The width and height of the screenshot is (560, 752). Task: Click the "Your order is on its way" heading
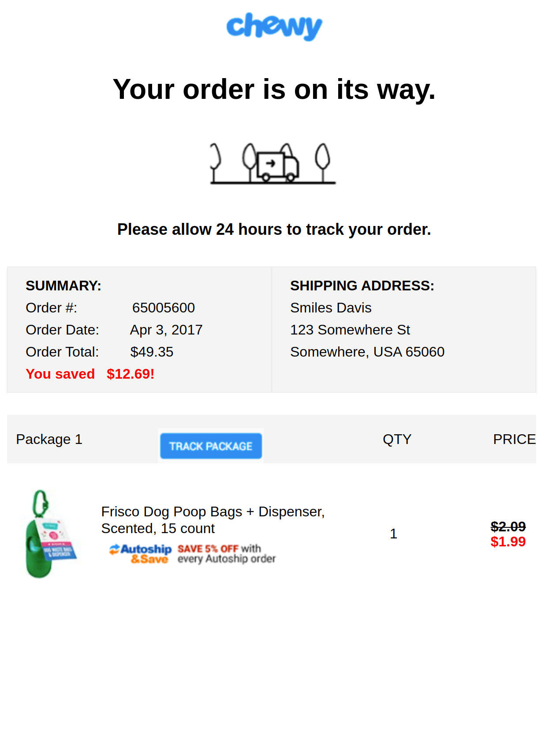pyautogui.click(x=274, y=90)
